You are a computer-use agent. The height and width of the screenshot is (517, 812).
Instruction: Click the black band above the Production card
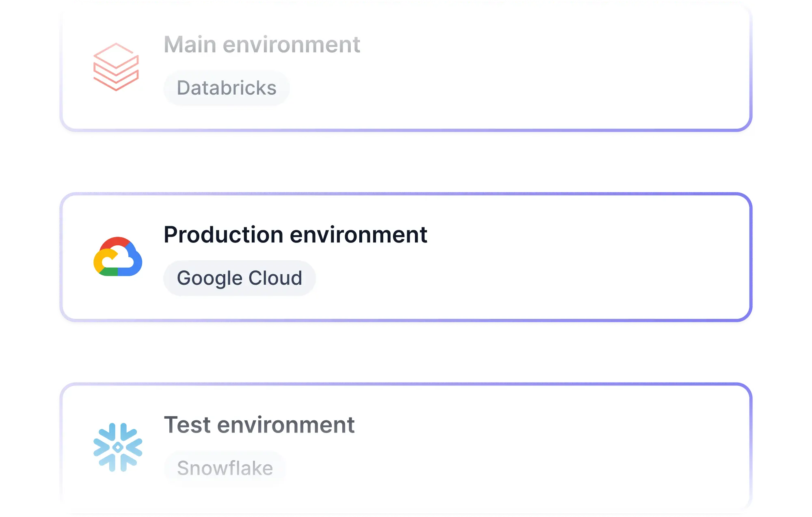pos(406,171)
